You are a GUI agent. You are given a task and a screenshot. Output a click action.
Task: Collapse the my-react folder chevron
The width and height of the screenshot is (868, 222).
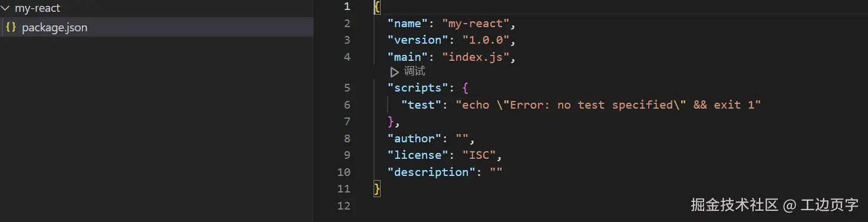tap(6, 9)
